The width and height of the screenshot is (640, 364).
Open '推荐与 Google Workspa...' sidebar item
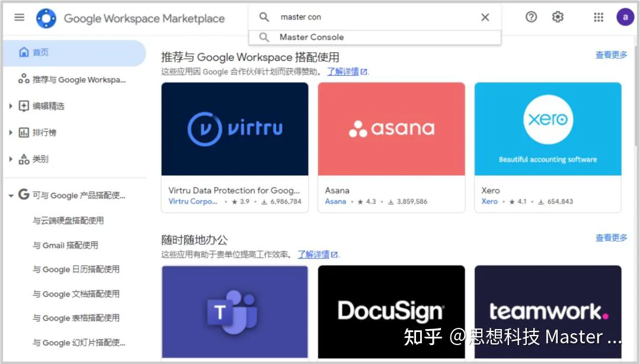(x=74, y=79)
